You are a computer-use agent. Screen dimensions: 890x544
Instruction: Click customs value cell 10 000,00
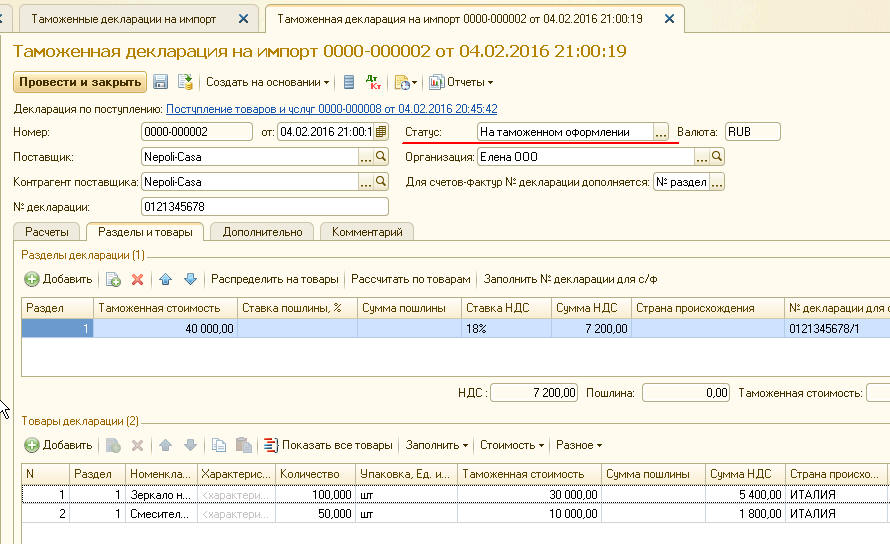tap(529, 514)
